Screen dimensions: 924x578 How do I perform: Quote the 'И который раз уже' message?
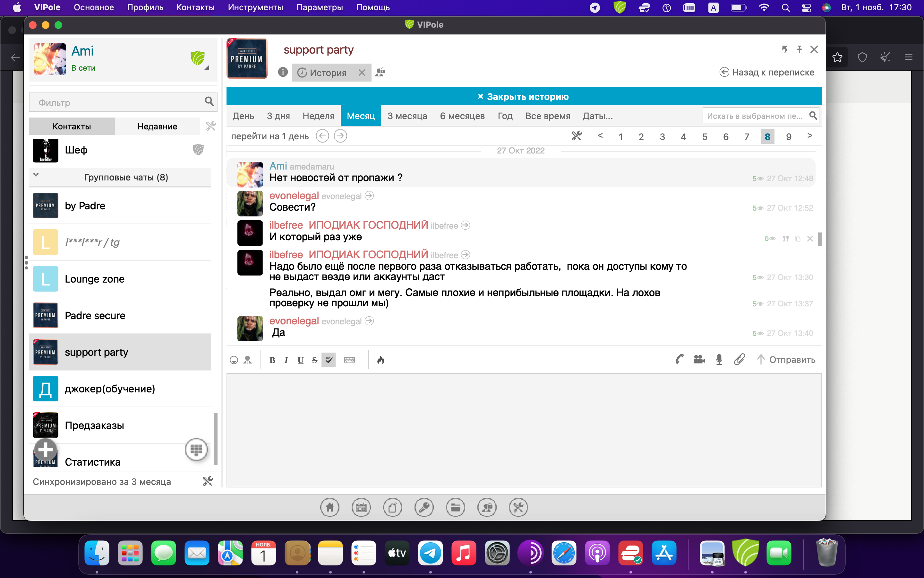click(x=786, y=239)
